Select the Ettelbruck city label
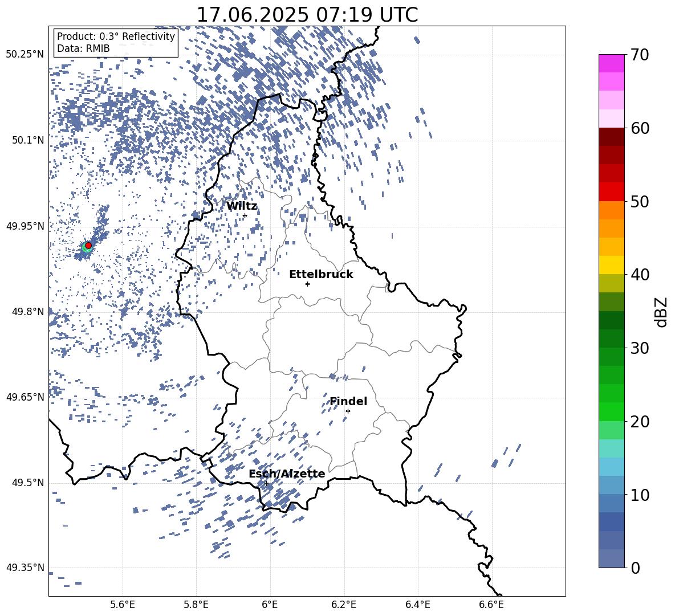675x616 pixels. click(x=321, y=275)
